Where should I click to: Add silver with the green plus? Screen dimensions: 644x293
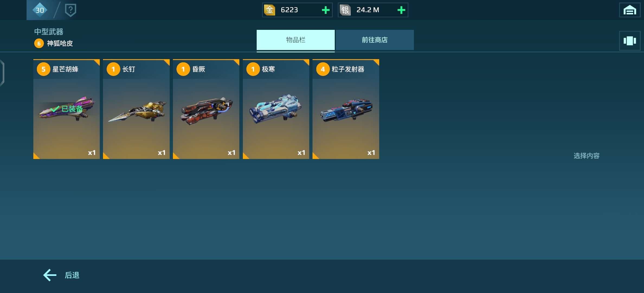[401, 10]
